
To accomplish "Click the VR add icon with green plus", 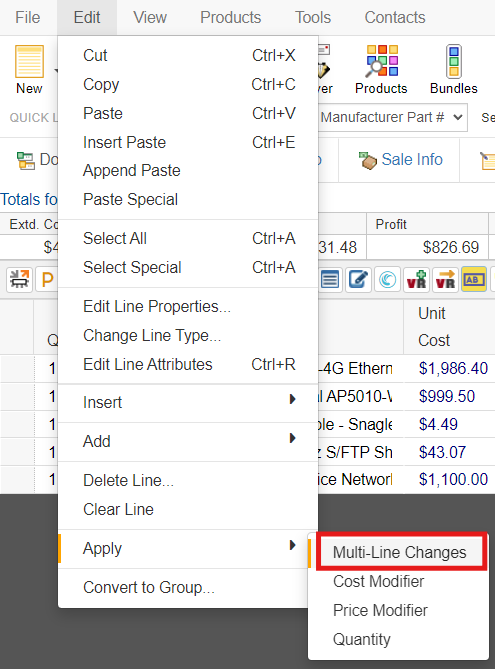I will [416, 279].
